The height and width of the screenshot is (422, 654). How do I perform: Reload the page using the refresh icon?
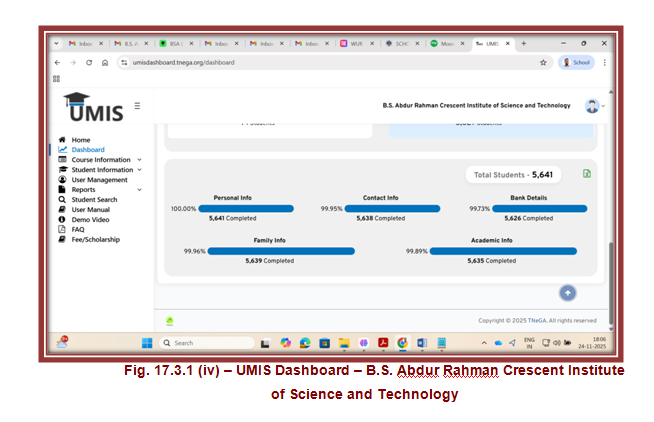point(90,62)
